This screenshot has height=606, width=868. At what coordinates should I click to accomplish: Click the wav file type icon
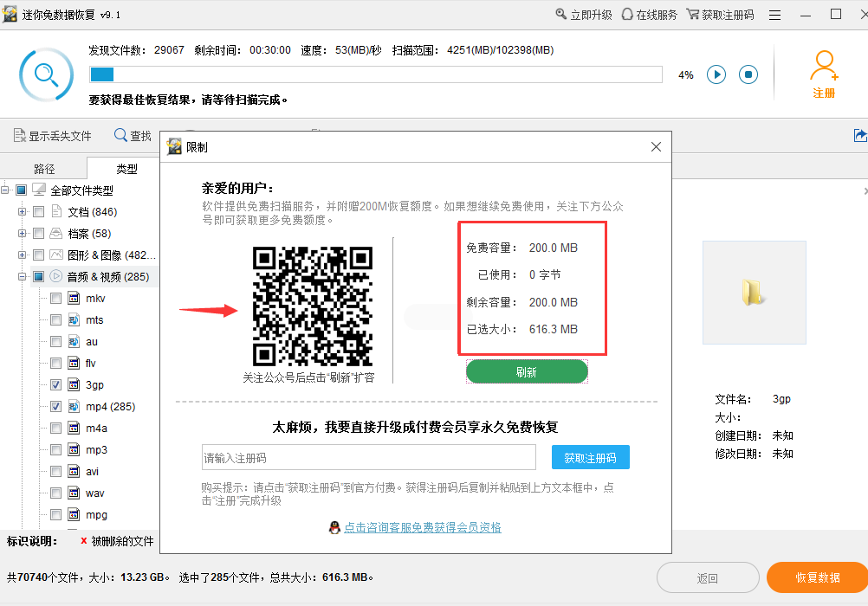[x=74, y=493]
